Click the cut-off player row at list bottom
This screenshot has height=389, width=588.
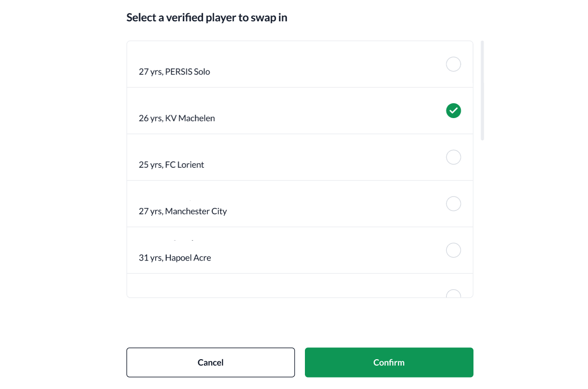click(299, 285)
